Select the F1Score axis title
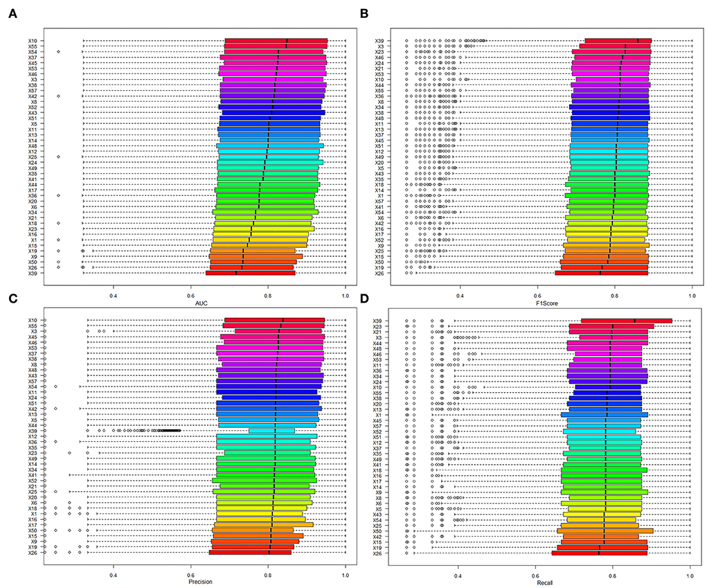 [546, 303]
